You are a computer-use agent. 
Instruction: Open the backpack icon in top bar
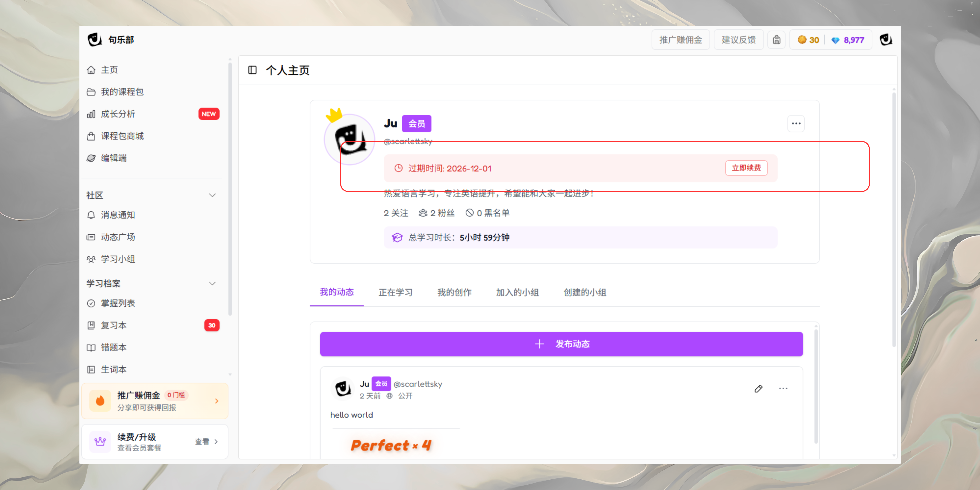(776, 40)
